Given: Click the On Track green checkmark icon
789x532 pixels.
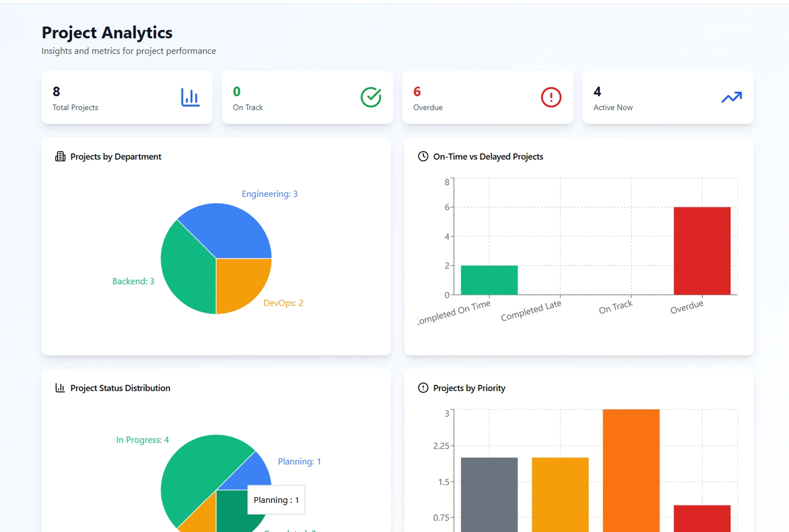Looking at the screenshot, I should point(371,97).
